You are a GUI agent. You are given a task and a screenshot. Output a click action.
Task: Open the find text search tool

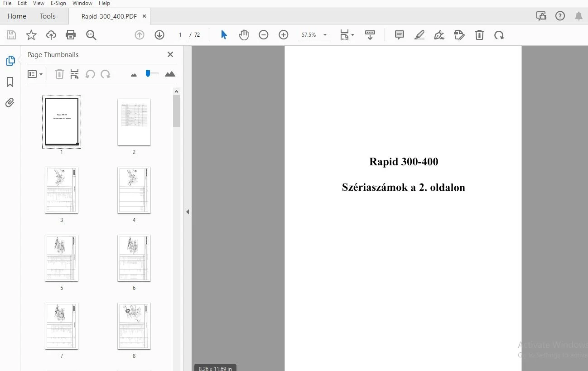91,35
